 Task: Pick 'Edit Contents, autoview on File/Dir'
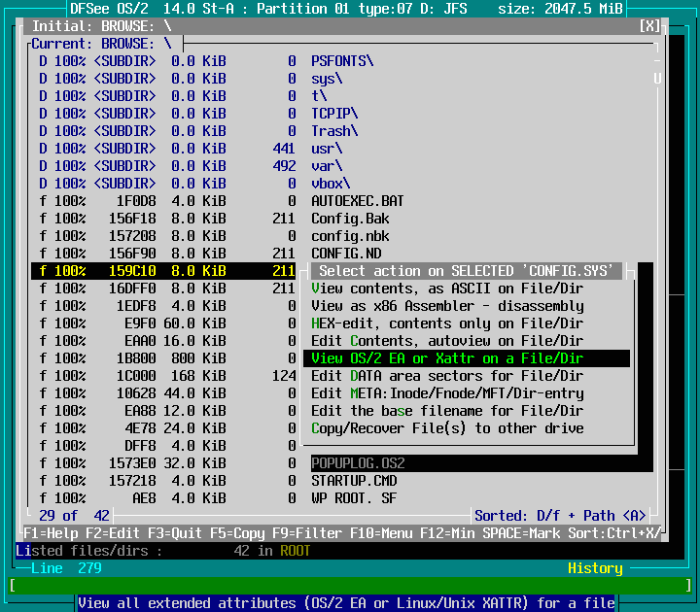(447, 341)
